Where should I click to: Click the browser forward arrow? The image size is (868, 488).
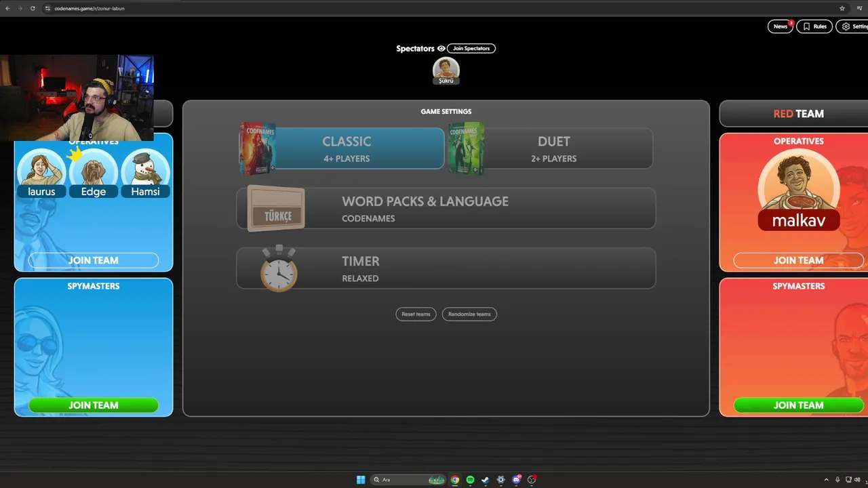coord(20,8)
